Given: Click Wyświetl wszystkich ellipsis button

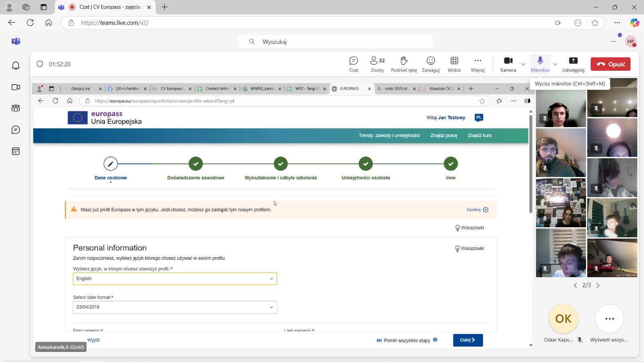Looking at the screenshot, I should point(609,319).
